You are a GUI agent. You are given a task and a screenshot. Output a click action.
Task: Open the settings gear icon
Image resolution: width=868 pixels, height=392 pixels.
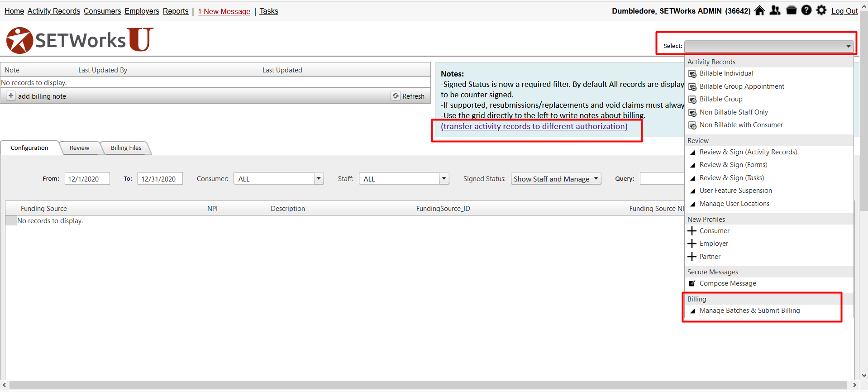coord(821,10)
